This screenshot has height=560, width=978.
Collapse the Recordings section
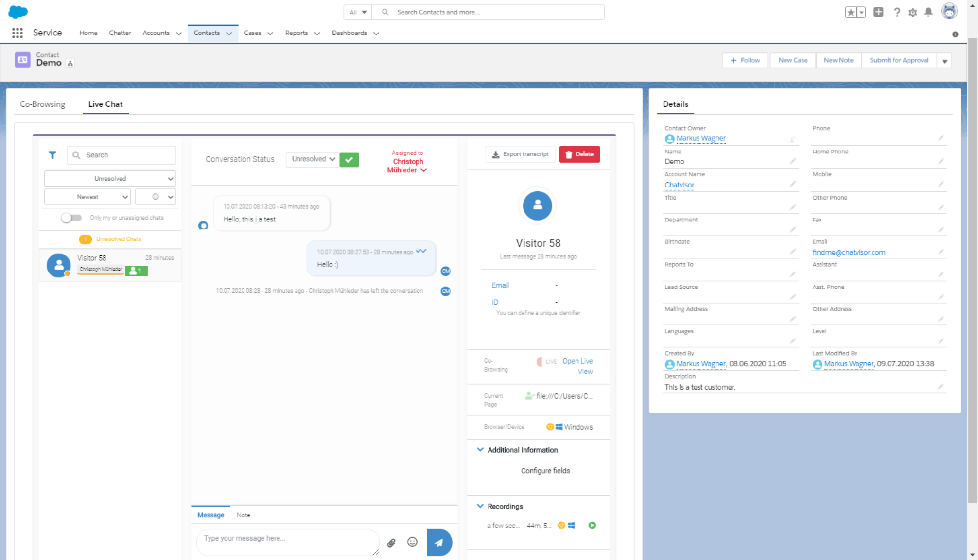480,506
